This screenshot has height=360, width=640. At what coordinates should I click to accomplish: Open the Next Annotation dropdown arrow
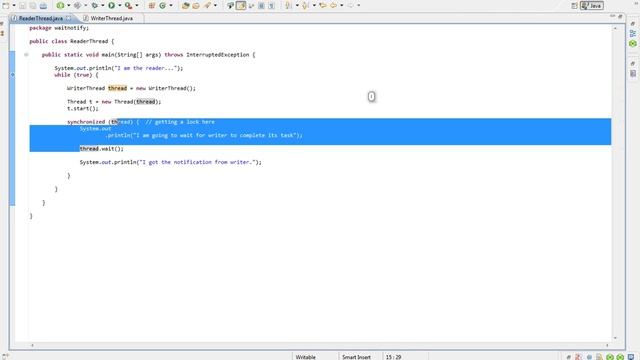297,5
